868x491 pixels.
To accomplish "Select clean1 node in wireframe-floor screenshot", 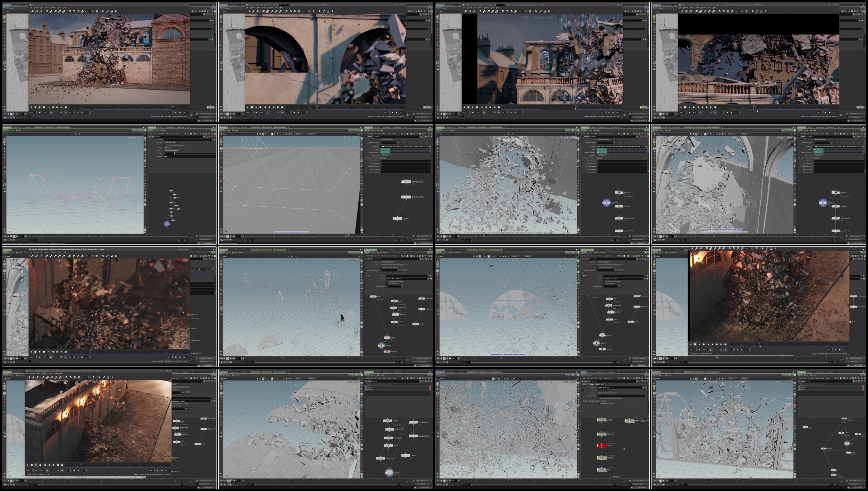I will pos(397,219).
